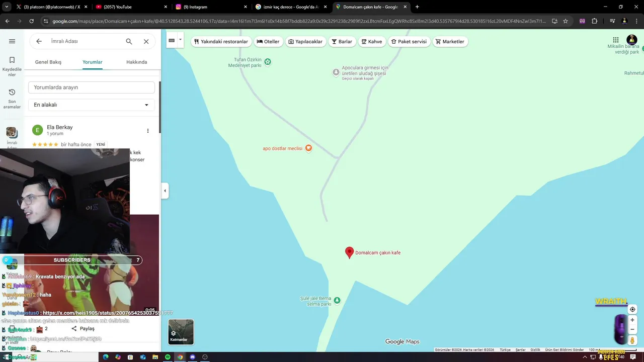644x362 pixels.
Task: Open the Extensions puzzle icon
Action: pos(594,21)
